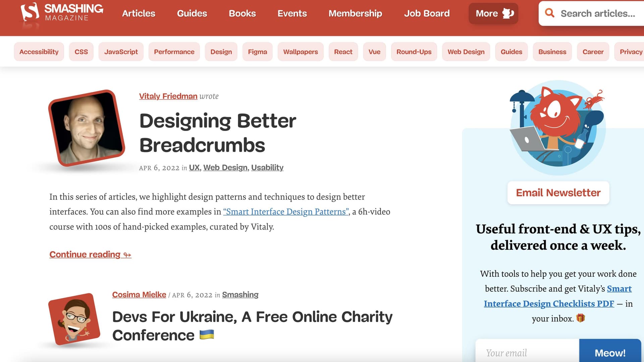Open the Membership page
The height and width of the screenshot is (362, 644).
point(355,13)
